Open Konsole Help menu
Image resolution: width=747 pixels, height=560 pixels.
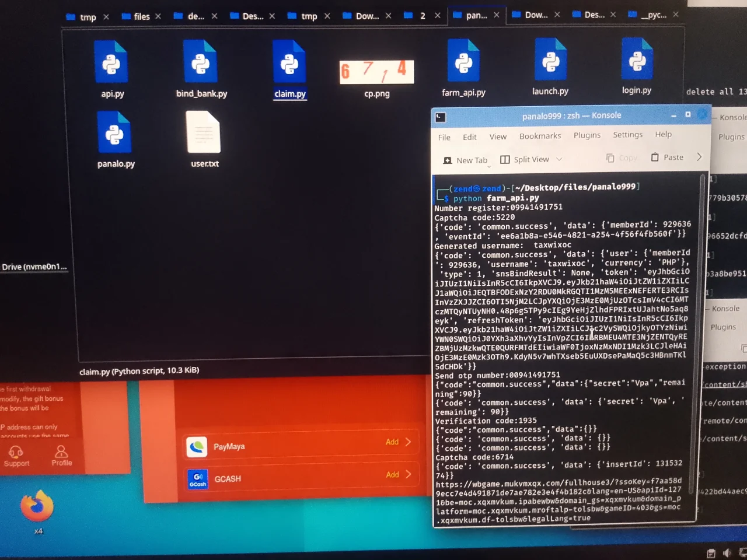click(x=663, y=134)
